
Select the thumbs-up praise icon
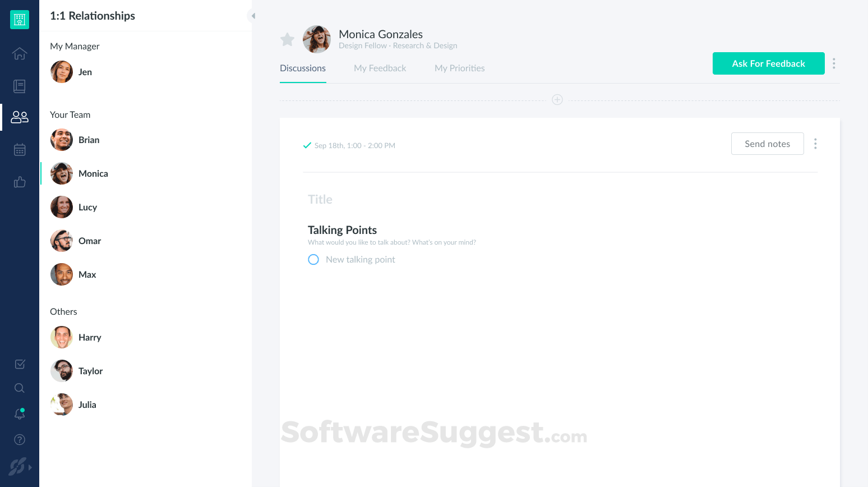[x=19, y=182]
